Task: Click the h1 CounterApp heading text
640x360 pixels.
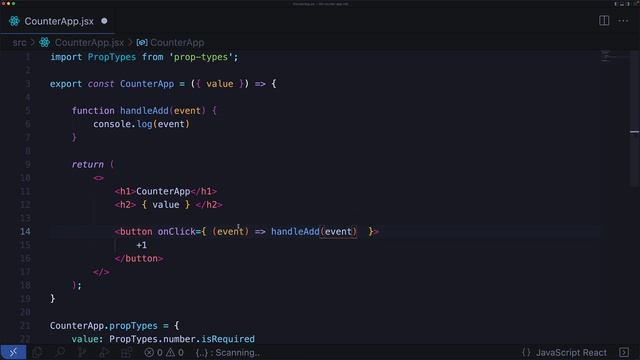Action: tap(163, 191)
